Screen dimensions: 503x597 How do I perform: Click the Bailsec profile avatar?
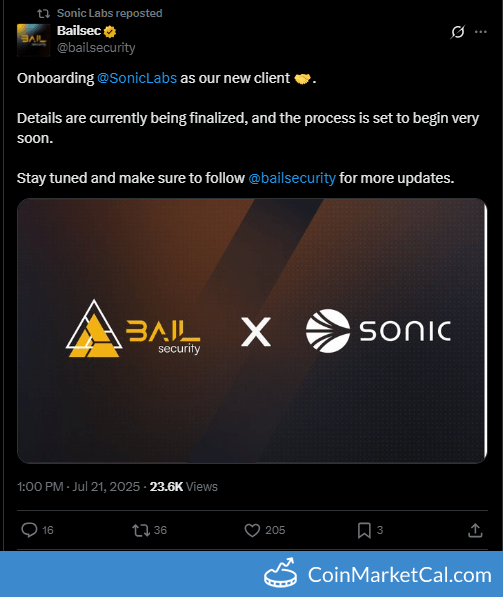point(34,40)
